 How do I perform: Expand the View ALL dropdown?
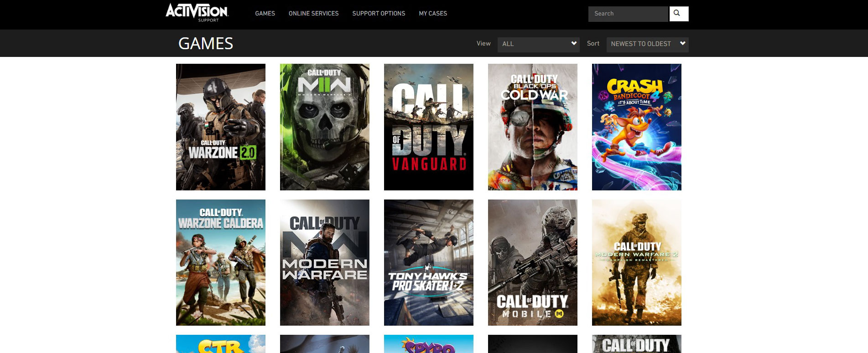(x=539, y=44)
